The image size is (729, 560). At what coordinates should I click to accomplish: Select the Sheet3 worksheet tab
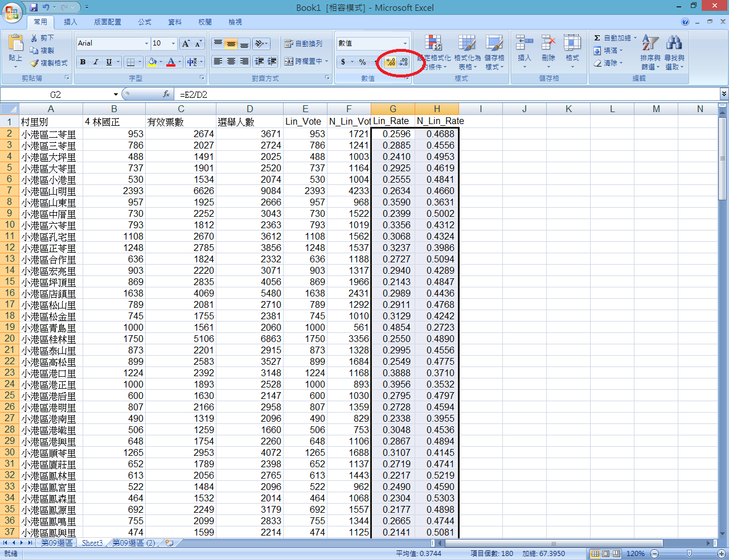tap(92, 543)
